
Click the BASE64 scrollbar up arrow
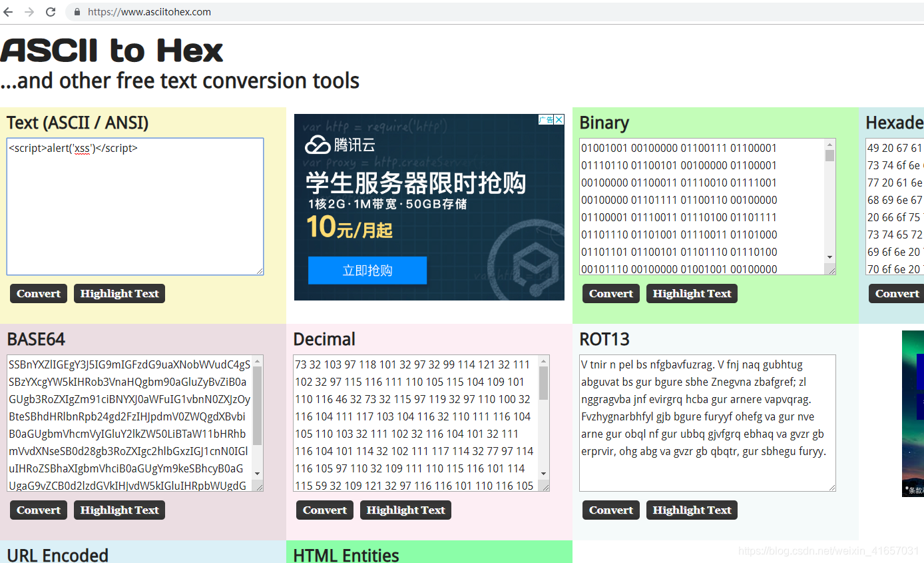[257, 361]
